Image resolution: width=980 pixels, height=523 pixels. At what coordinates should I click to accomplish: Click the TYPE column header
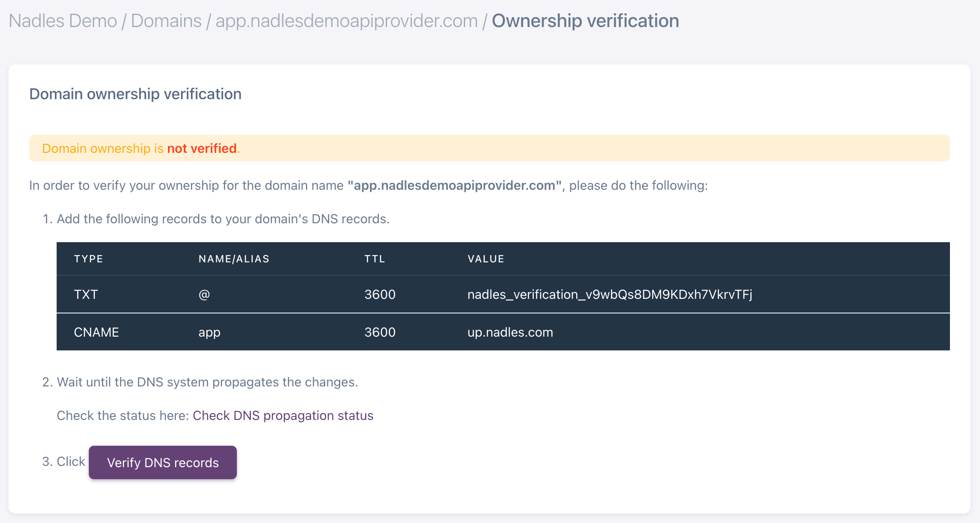pos(88,259)
